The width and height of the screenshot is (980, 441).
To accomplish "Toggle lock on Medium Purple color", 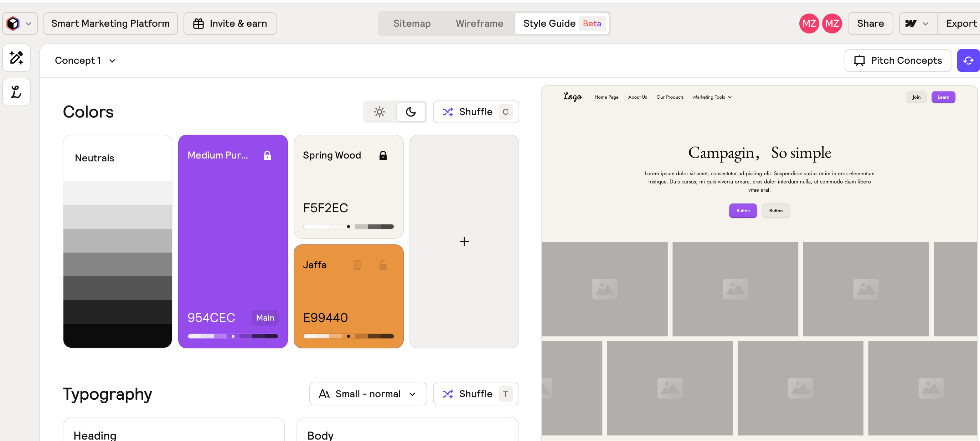I will tap(267, 156).
